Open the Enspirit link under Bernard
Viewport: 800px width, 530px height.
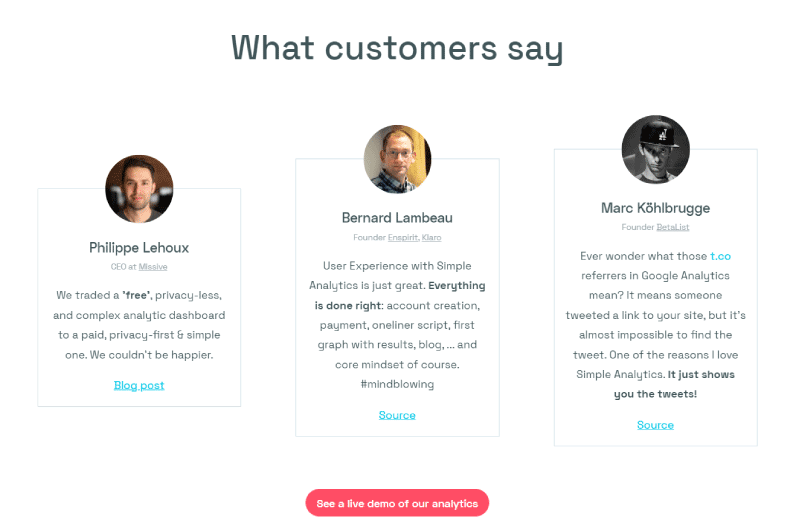403,238
